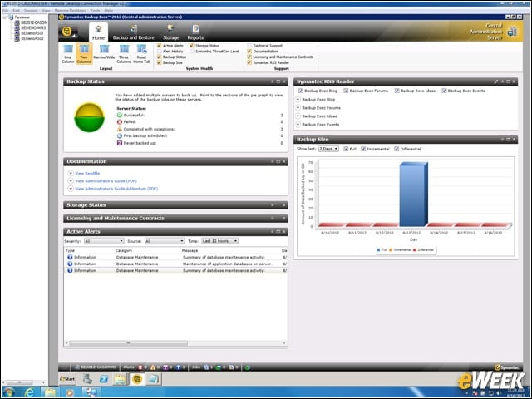Toggle the Backup Status checkbox in the ribbon
This screenshot has width=532, height=399.
(159, 57)
